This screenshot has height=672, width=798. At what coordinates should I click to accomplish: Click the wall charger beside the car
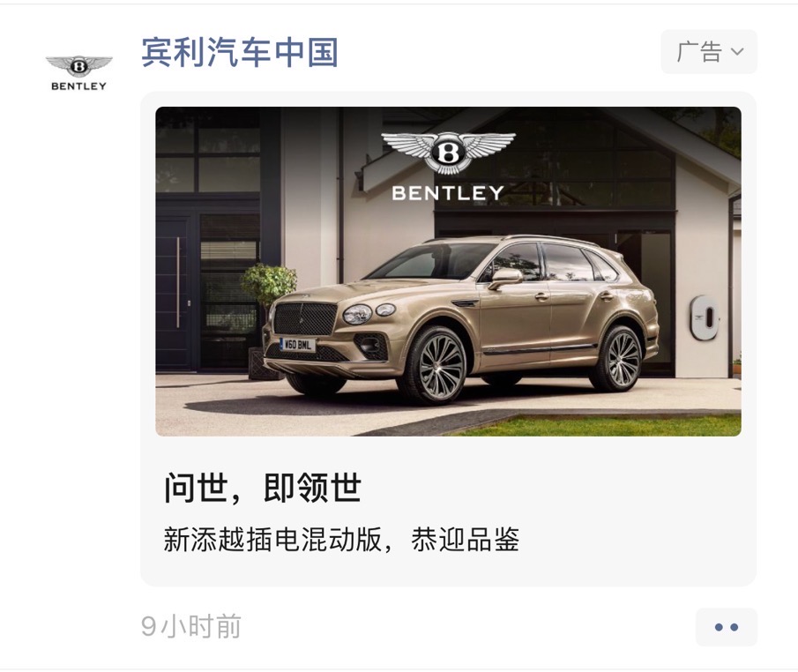[x=705, y=317]
